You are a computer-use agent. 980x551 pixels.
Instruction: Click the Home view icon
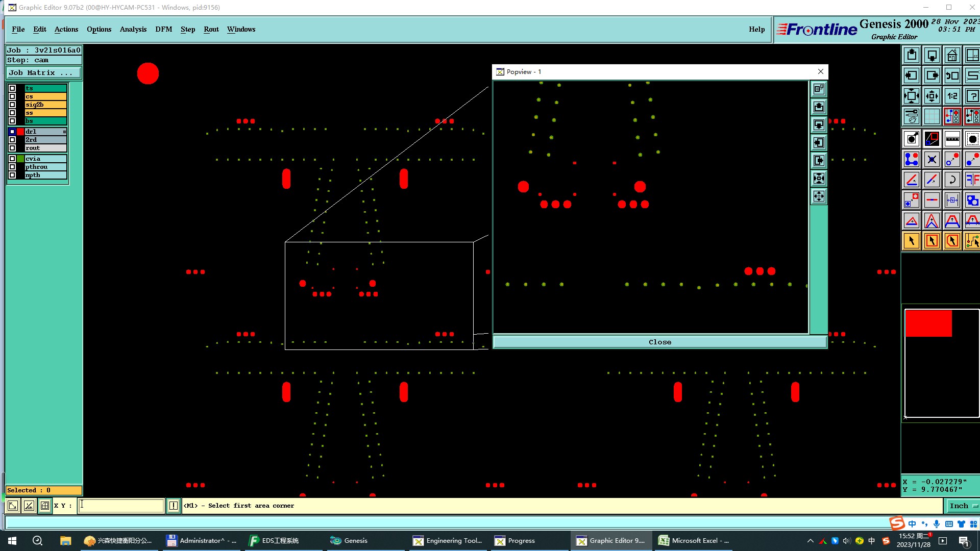pyautogui.click(x=952, y=55)
